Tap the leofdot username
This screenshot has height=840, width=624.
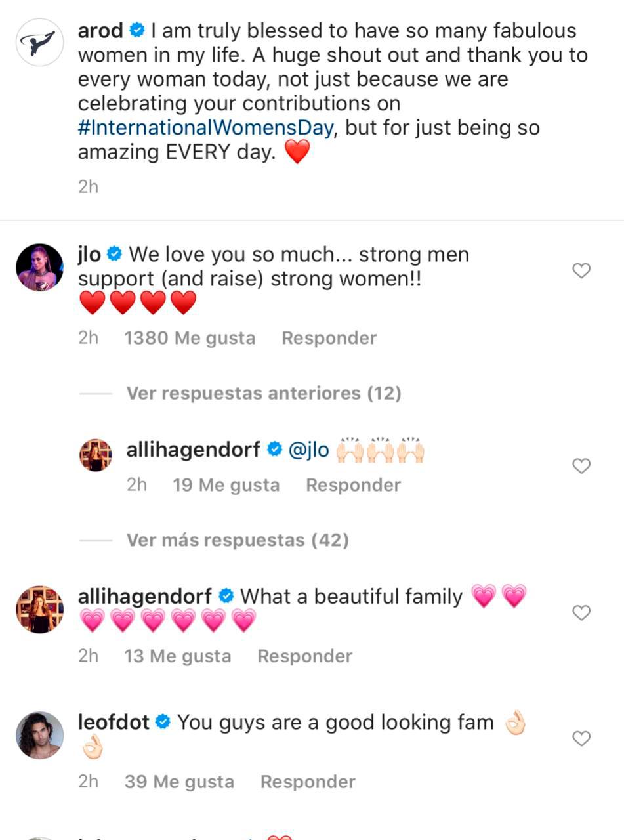pos(115,723)
